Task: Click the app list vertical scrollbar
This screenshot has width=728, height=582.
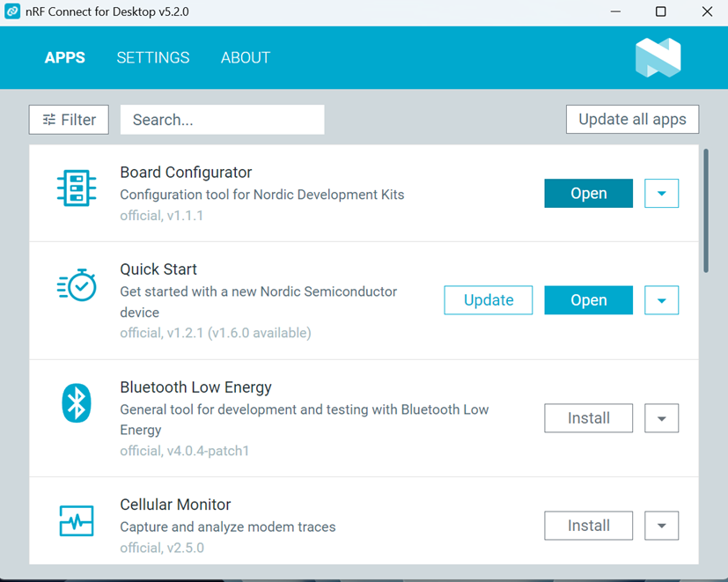Action: click(x=705, y=211)
